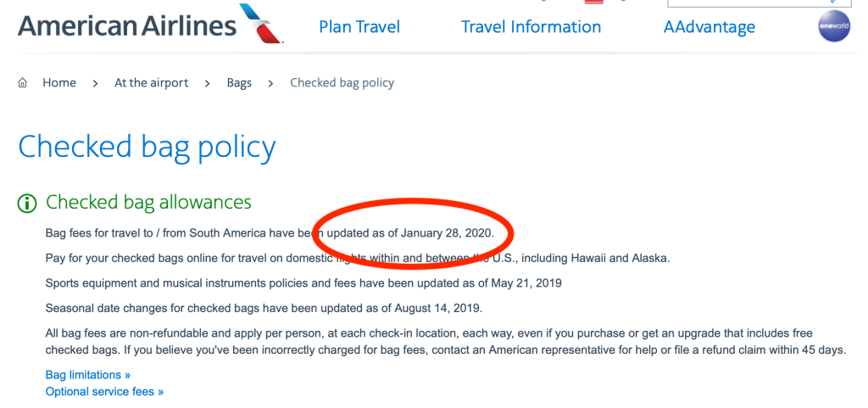This screenshot has width=868, height=408.
Task: Click the American Airlines eagle logo icon
Action: [263, 23]
